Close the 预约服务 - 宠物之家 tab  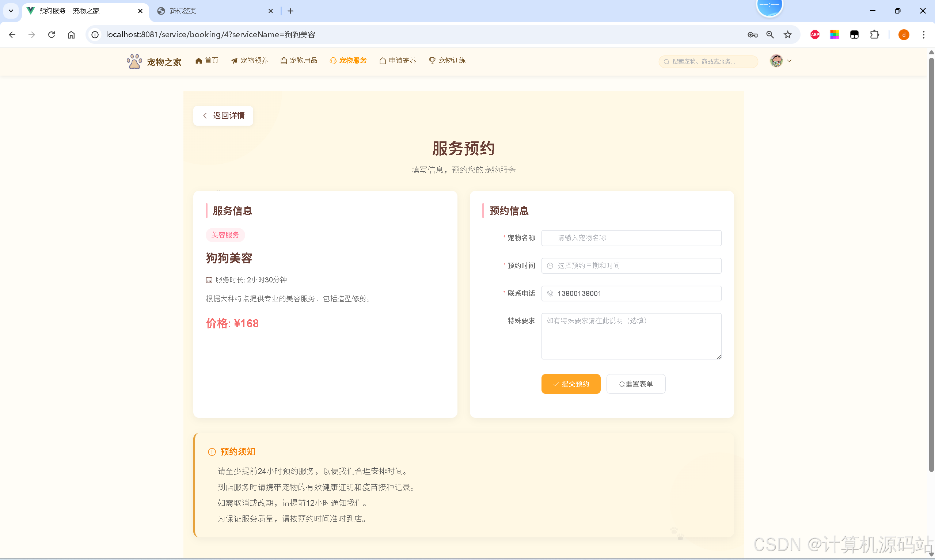click(140, 11)
